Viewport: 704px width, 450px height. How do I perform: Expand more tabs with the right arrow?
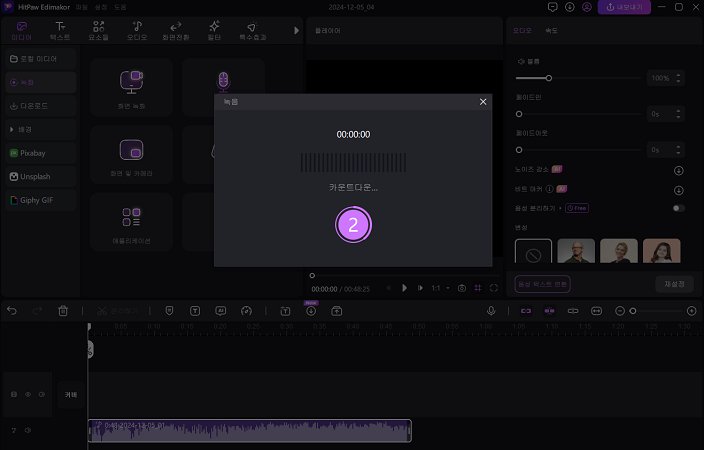tap(296, 30)
